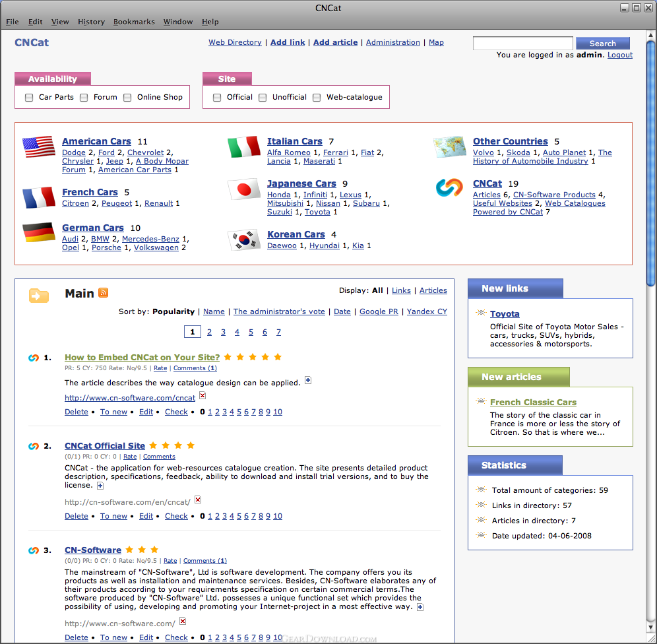
Task: Click the first star next to CN-Software
Action: tap(129, 550)
